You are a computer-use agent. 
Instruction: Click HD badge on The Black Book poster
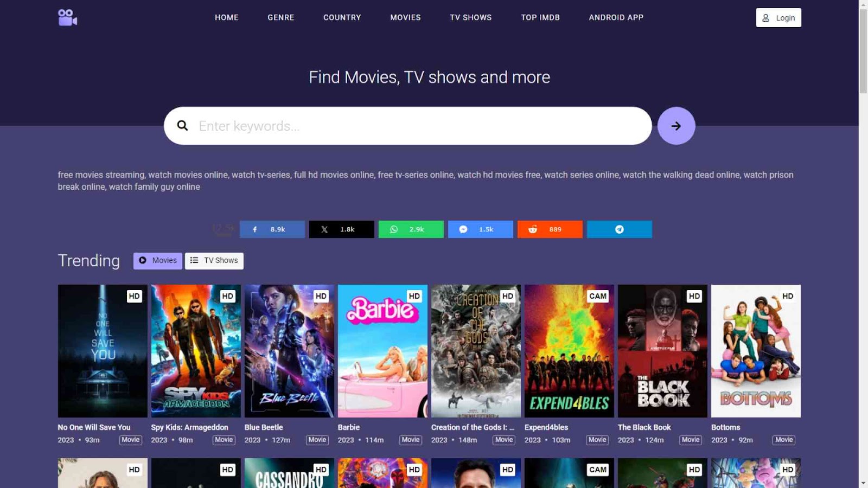click(x=694, y=296)
